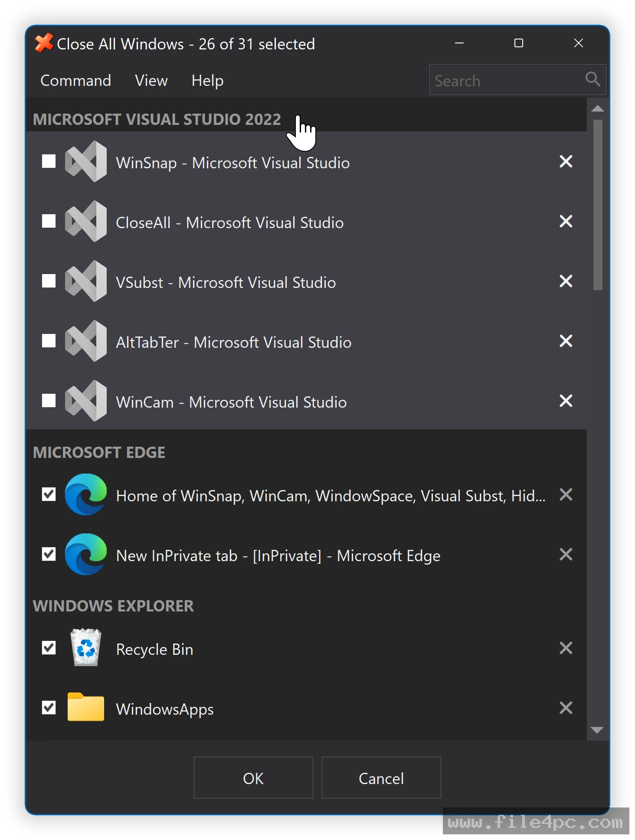The image size is (635, 840).
Task: Close the AltTabTer Visual Studio window with X
Action: pos(566,341)
